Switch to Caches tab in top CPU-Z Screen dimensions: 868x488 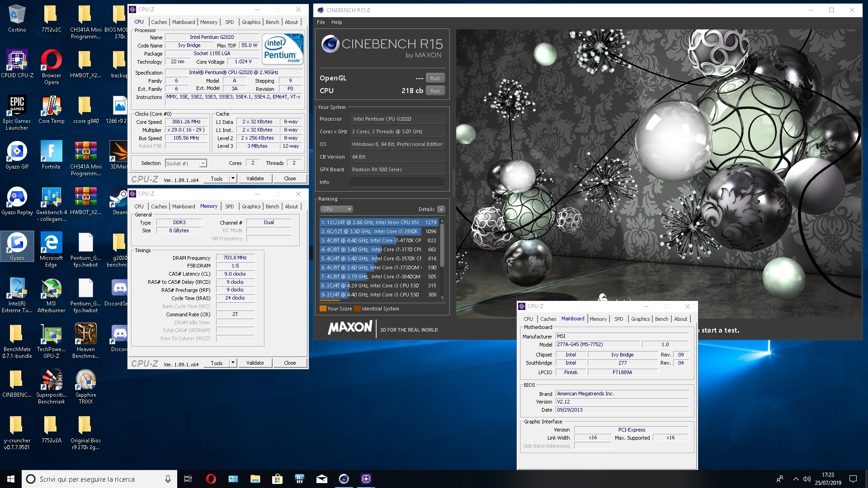point(159,22)
